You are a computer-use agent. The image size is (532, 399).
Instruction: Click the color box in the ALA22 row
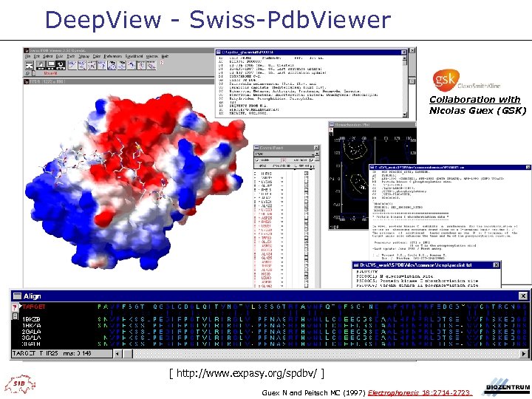[x=307, y=206]
